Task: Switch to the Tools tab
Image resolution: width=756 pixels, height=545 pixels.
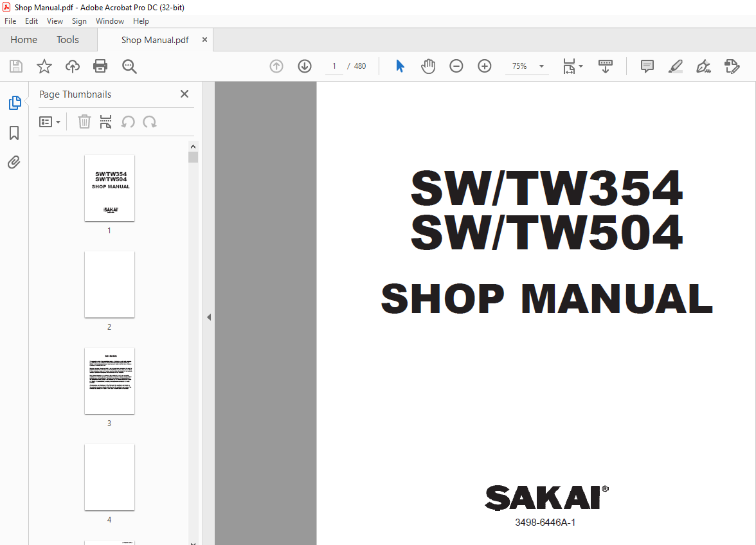Action: click(x=67, y=39)
